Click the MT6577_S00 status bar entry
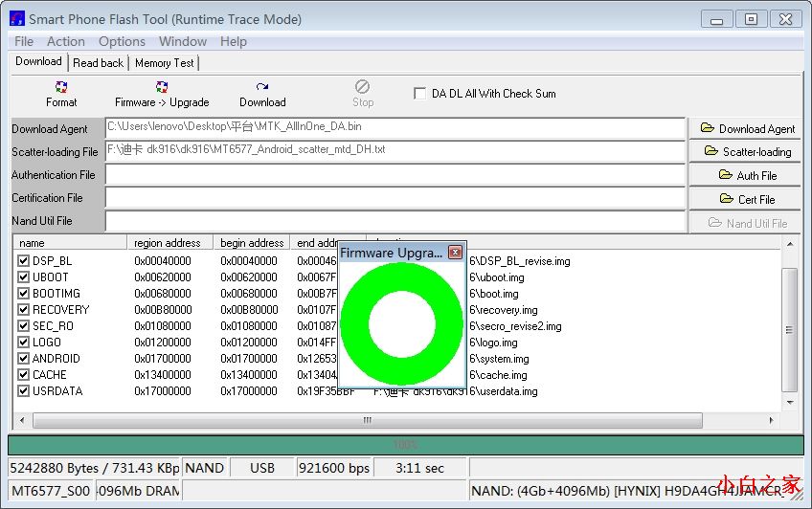 [x=51, y=491]
